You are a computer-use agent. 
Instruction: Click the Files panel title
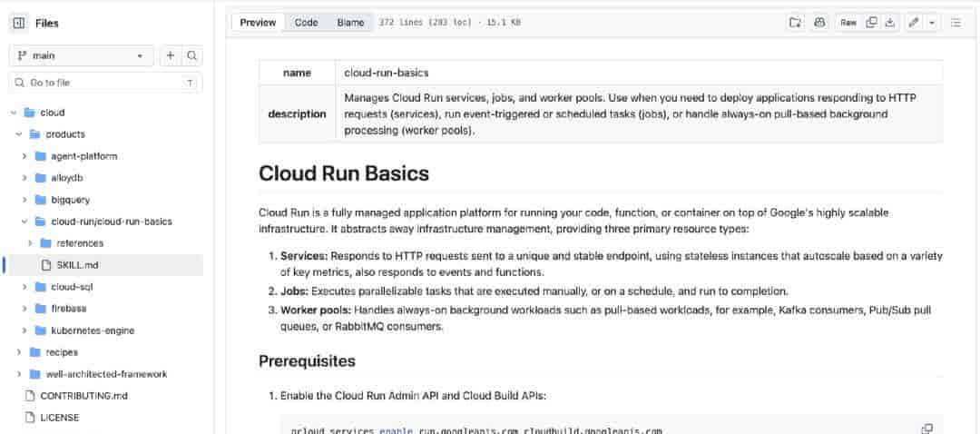(x=47, y=23)
